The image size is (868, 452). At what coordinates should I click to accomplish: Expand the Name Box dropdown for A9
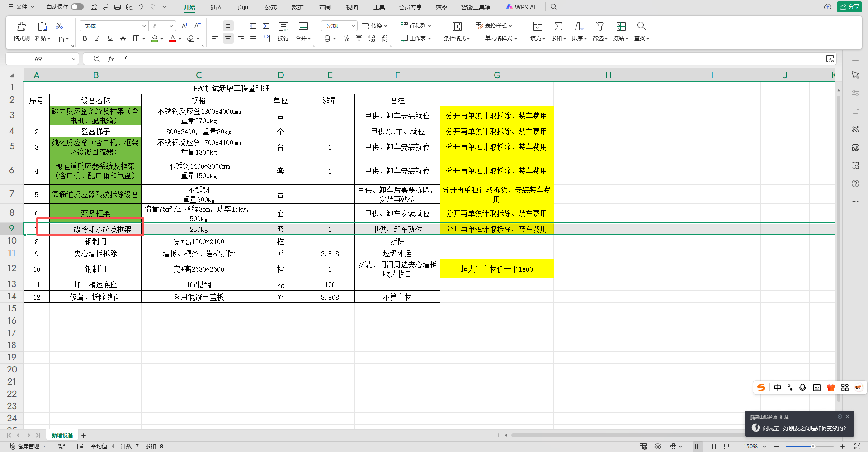tap(74, 59)
